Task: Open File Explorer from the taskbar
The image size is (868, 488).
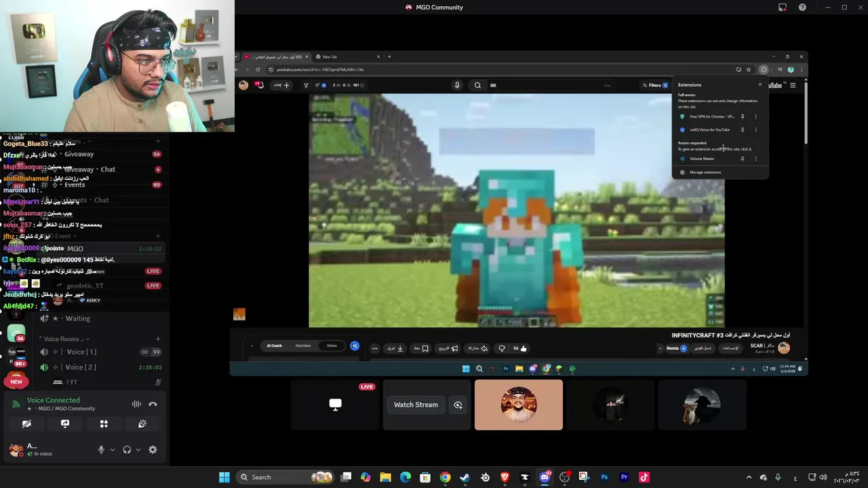Action: [385, 477]
